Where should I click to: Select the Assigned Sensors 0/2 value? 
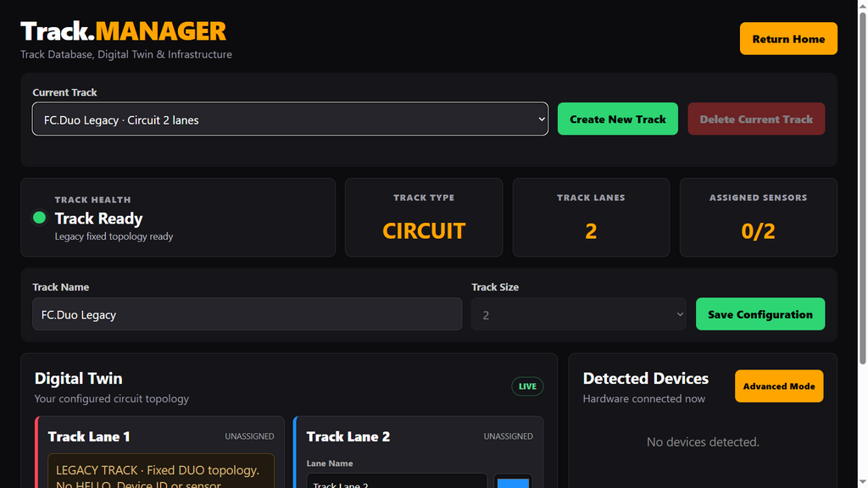[x=758, y=230]
